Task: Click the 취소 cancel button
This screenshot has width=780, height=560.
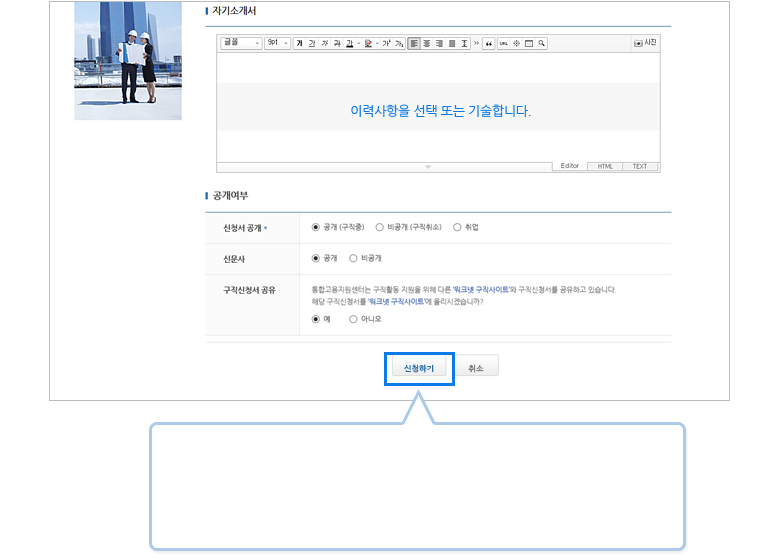Action: [x=476, y=368]
